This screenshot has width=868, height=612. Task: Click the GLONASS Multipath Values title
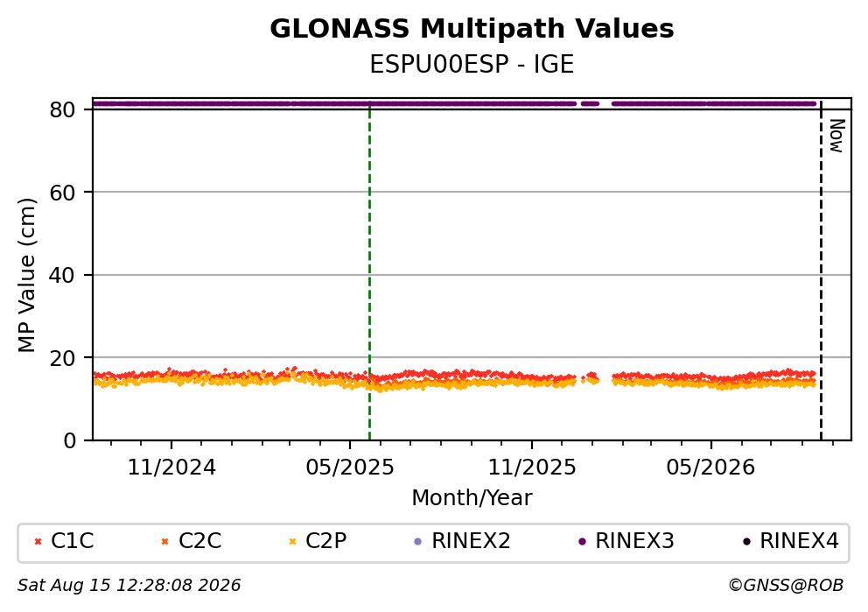coord(472,29)
